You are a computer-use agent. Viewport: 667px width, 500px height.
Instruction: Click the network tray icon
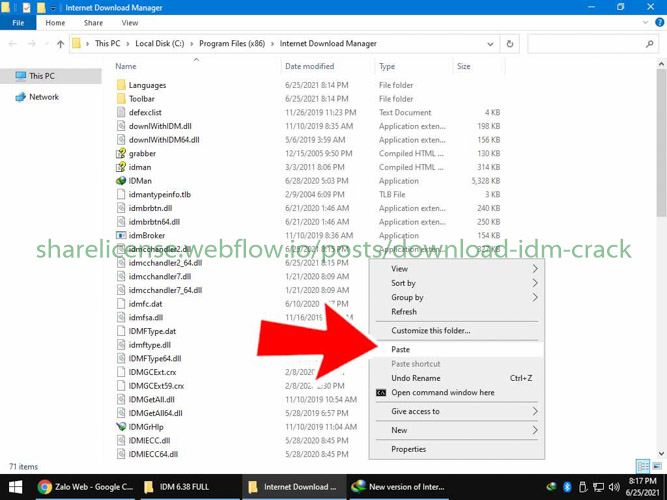(599, 487)
